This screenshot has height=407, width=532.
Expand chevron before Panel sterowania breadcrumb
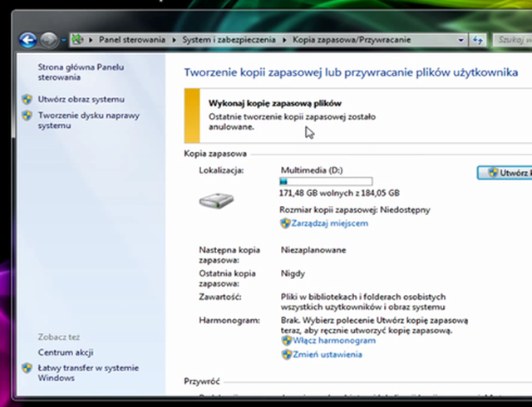(91, 40)
